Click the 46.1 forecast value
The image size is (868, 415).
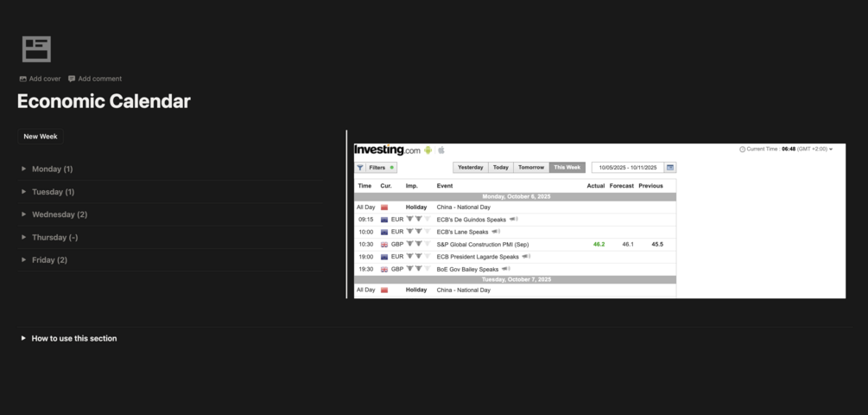[x=628, y=245]
